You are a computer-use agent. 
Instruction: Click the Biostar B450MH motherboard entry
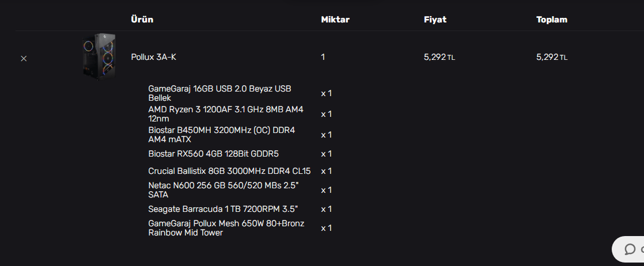(221, 135)
